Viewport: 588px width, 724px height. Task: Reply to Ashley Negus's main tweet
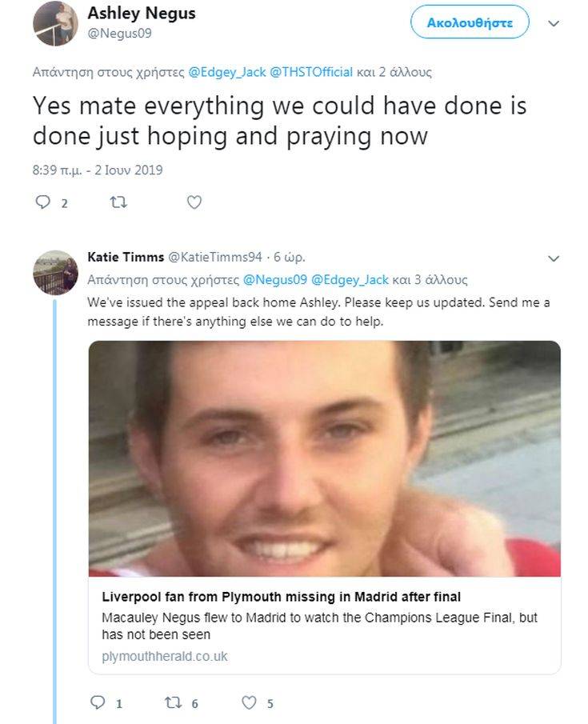42,203
